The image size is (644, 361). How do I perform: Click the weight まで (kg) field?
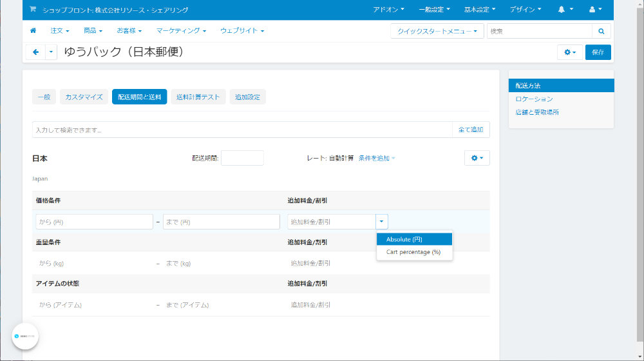pos(222,263)
